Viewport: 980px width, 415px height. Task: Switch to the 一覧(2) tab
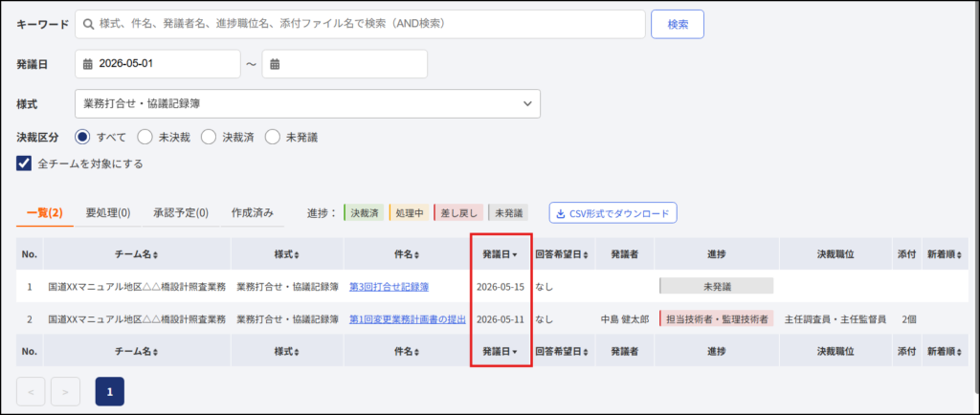[x=44, y=213]
